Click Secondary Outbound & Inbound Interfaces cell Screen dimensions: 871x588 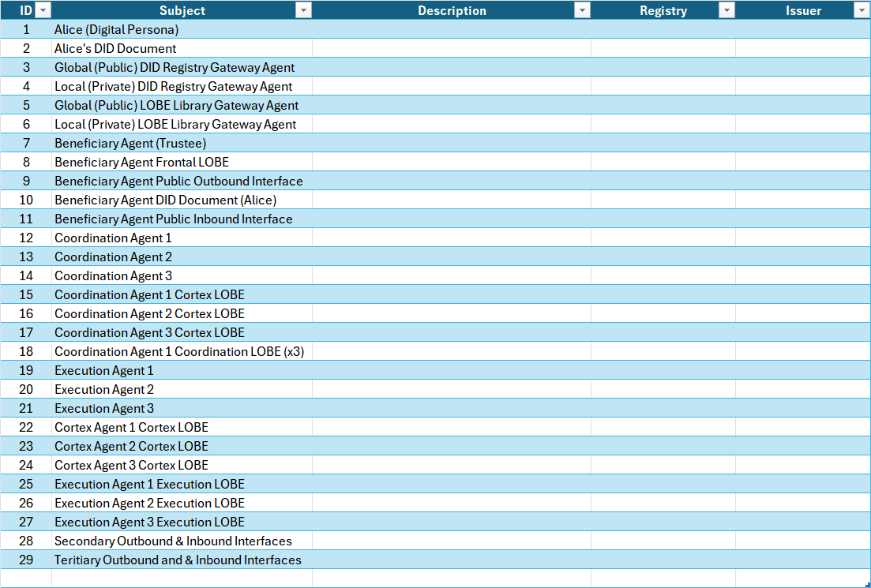point(173,541)
